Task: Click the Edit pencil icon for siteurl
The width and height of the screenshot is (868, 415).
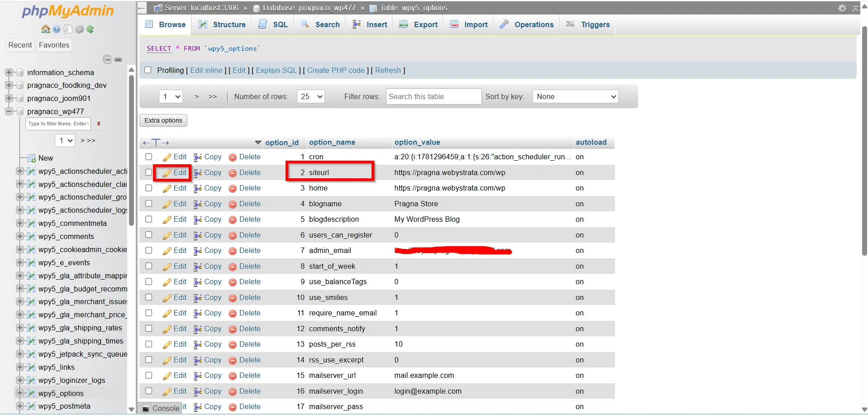Action: 167,173
